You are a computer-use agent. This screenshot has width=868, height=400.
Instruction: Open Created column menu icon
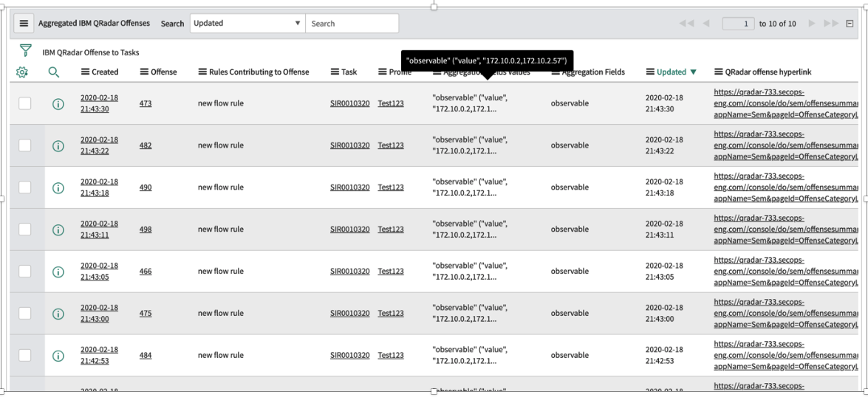point(85,72)
